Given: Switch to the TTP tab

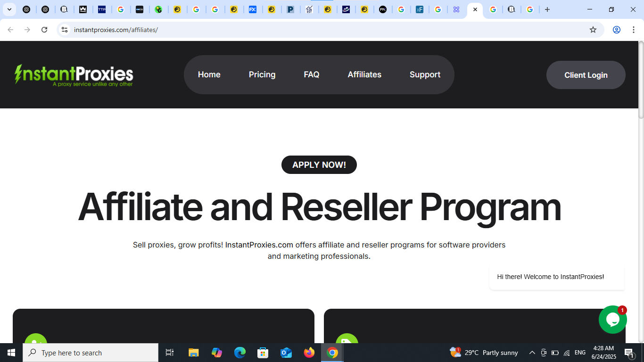Looking at the screenshot, I should pos(102,9).
